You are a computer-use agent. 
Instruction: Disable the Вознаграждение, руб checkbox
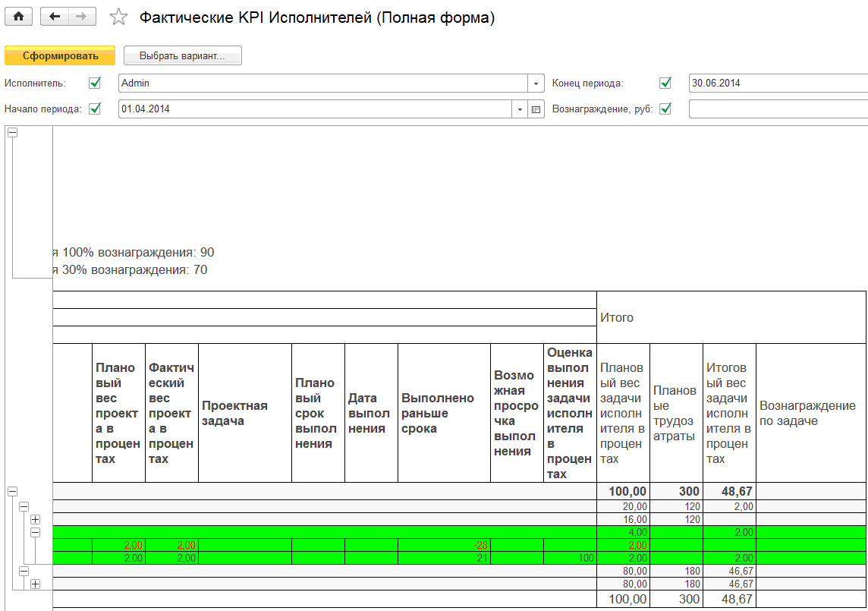pos(665,109)
